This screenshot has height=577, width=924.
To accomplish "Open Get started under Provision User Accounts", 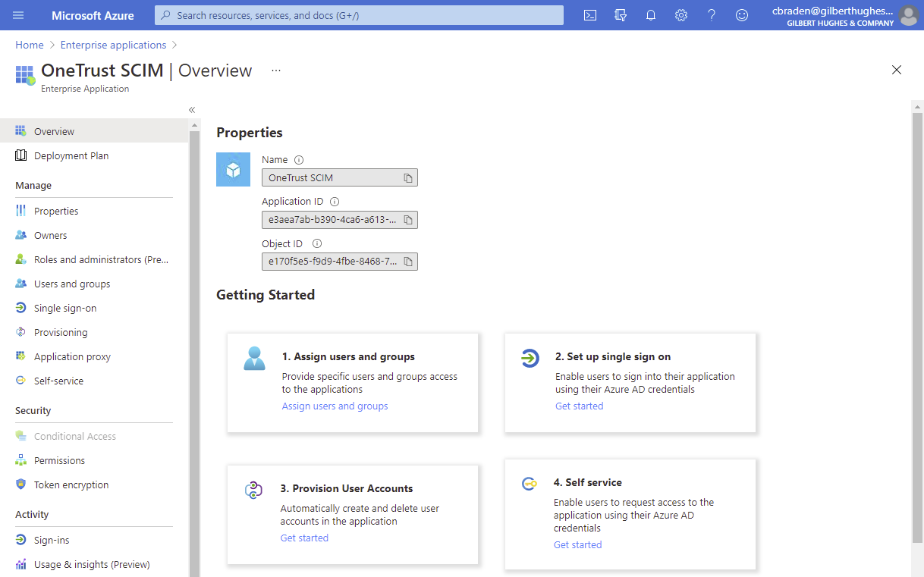I will [304, 538].
